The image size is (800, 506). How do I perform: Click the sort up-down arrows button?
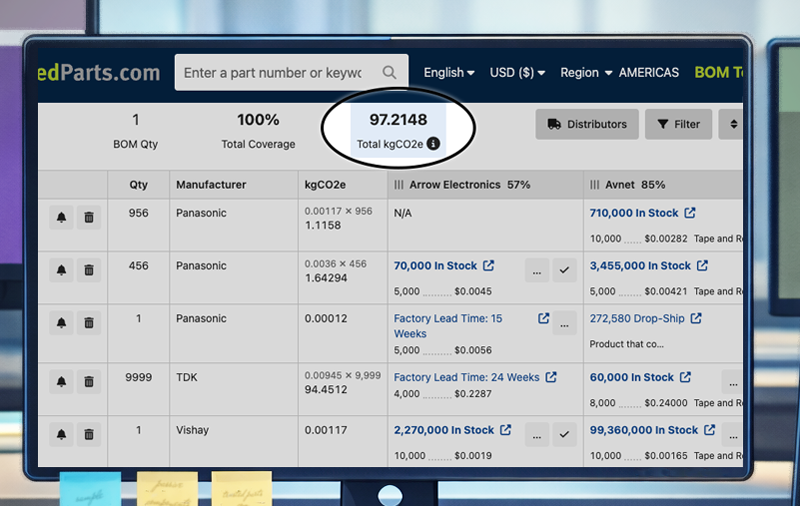pos(732,124)
